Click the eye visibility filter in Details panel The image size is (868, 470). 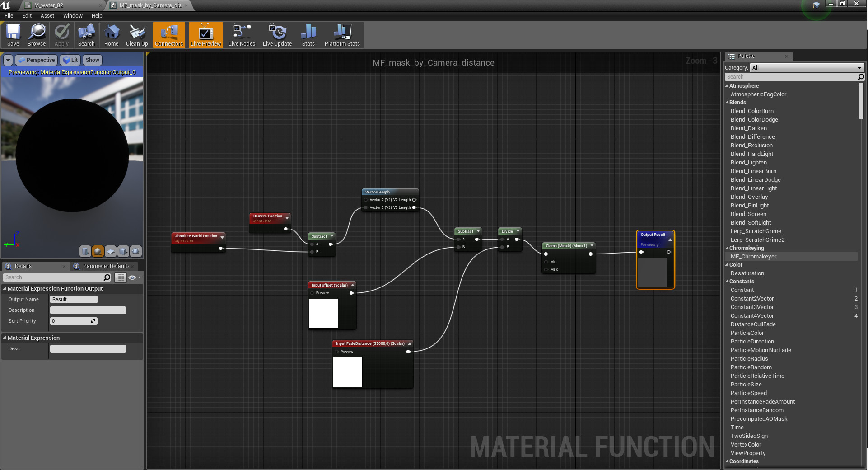tap(133, 278)
